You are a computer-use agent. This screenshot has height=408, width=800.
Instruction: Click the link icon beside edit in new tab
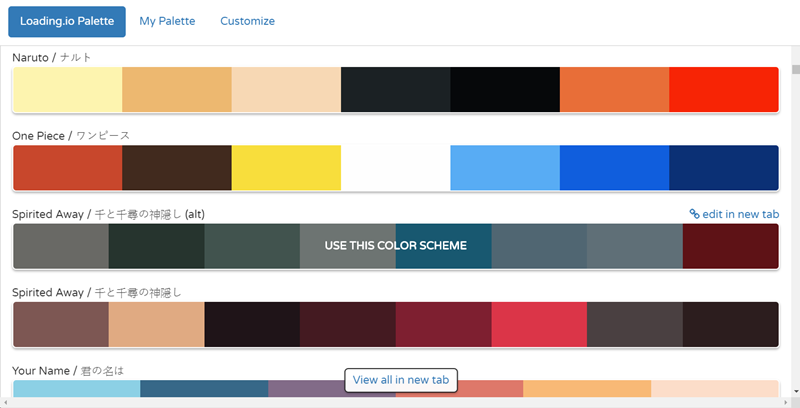695,214
